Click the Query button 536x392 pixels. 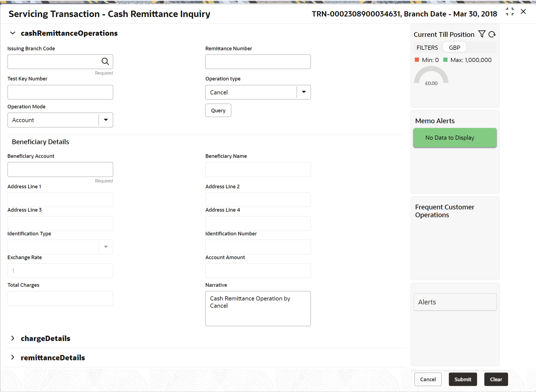pos(218,111)
